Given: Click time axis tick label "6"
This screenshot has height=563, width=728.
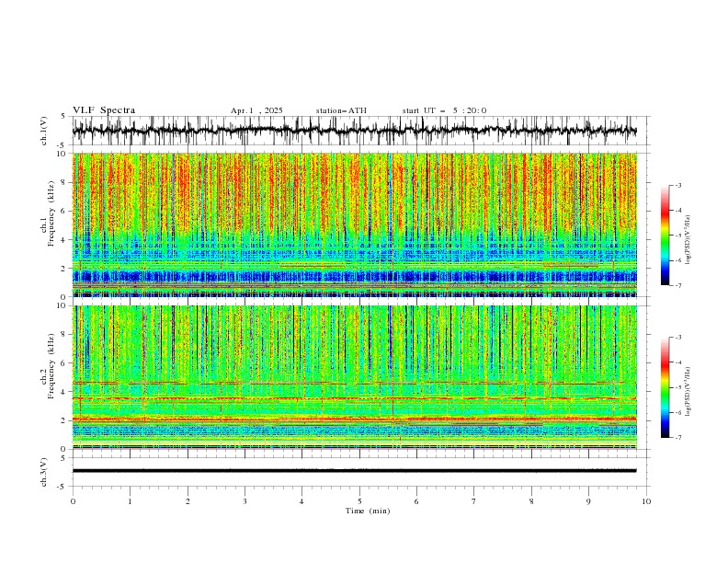Looking at the screenshot, I should (x=416, y=501).
